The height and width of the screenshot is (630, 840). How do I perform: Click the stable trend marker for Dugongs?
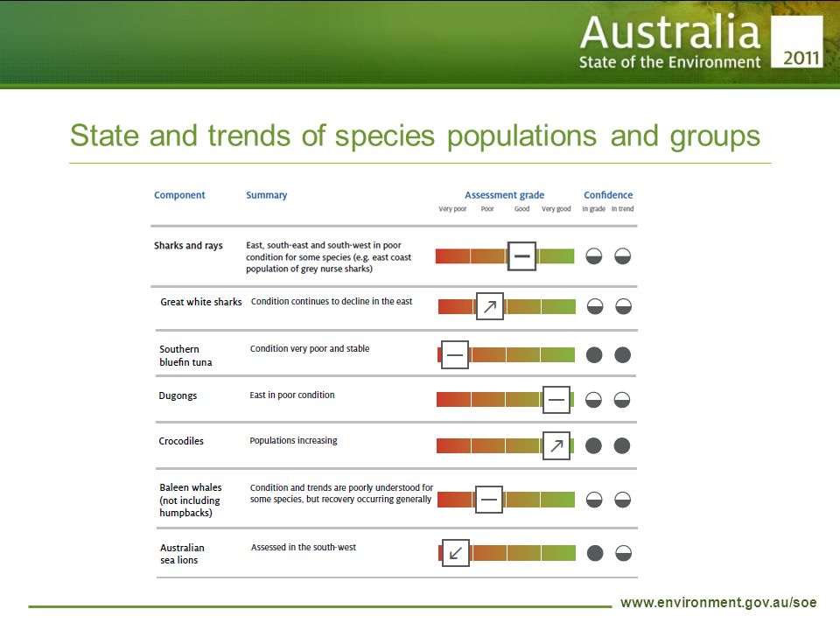tap(556, 400)
